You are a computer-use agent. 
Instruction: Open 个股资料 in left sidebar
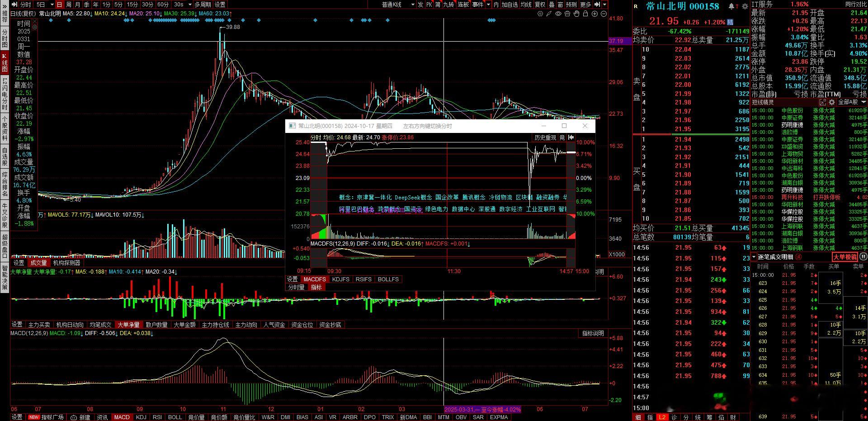5,129
